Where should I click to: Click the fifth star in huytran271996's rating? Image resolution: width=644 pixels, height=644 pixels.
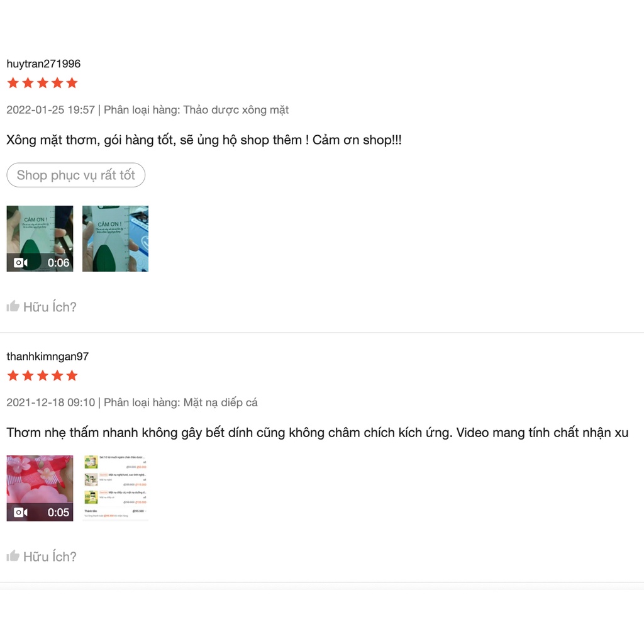tap(72, 83)
